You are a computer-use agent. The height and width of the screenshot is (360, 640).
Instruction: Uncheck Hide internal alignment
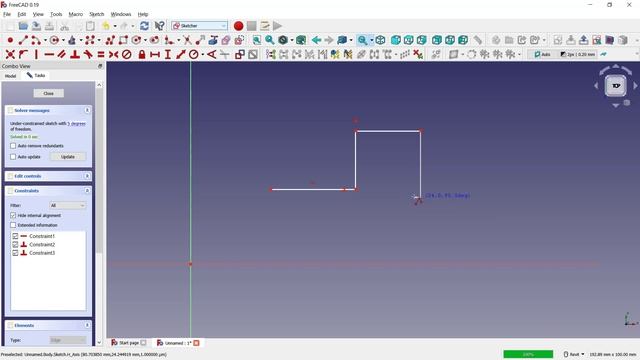pyautogui.click(x=13, y=215)
